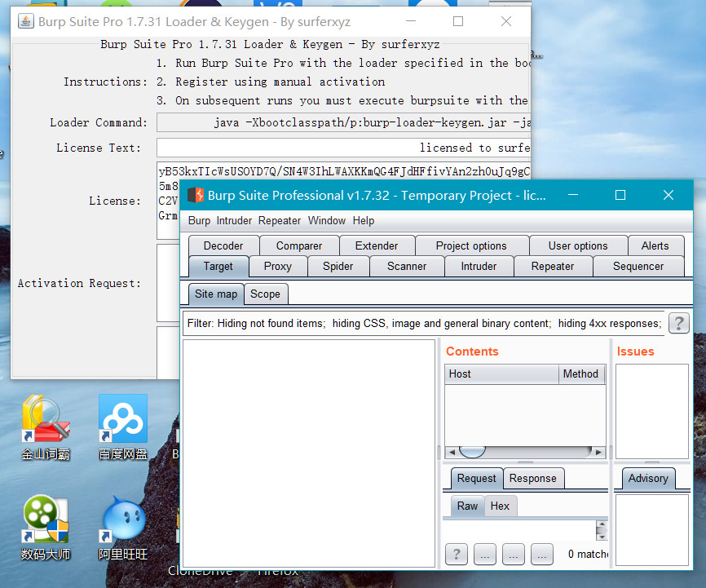Screen dimensions: 706x588
Task: Sort Contents by Method column header
Action: (x=580, y=374)
